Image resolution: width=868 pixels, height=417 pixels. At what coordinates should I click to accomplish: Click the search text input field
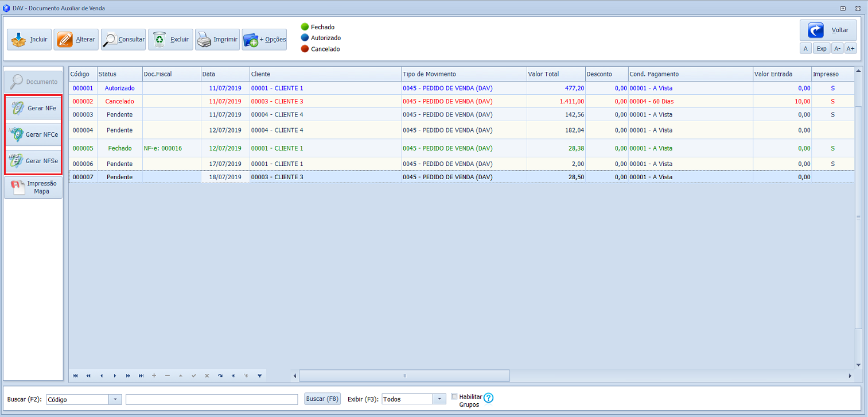212,399
